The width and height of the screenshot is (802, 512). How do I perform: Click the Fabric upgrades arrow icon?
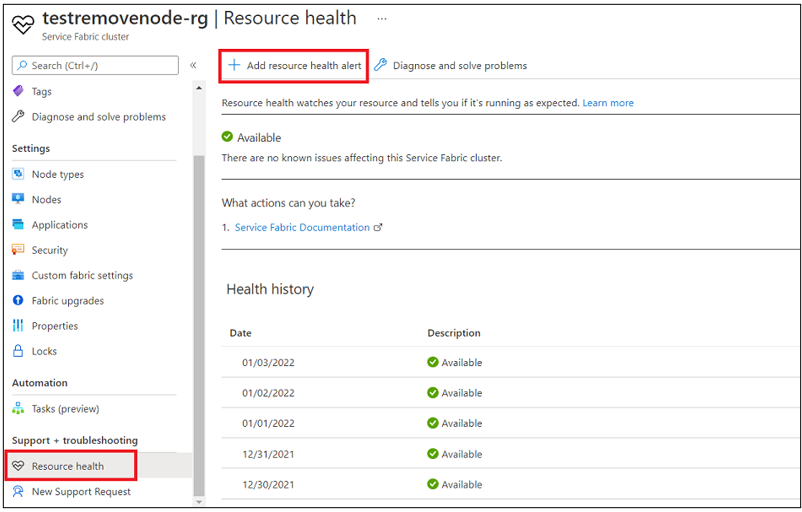tap(18, 300)
